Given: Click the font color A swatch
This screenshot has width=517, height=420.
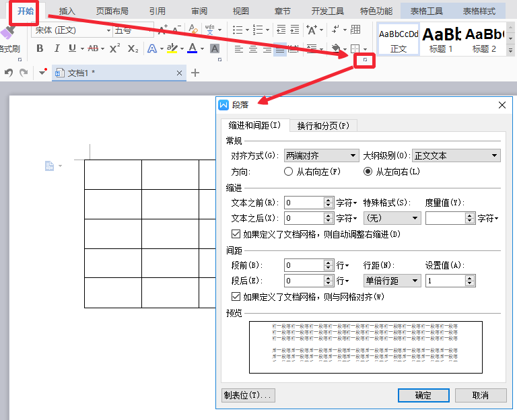Looking at the screenshot, I should (x=193, y=48).
